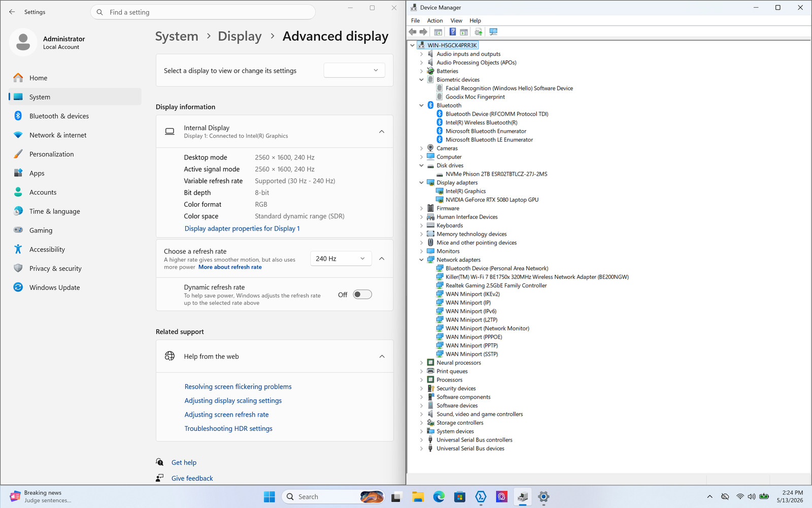Collapse the Display adapters tree node

(421, 182)
